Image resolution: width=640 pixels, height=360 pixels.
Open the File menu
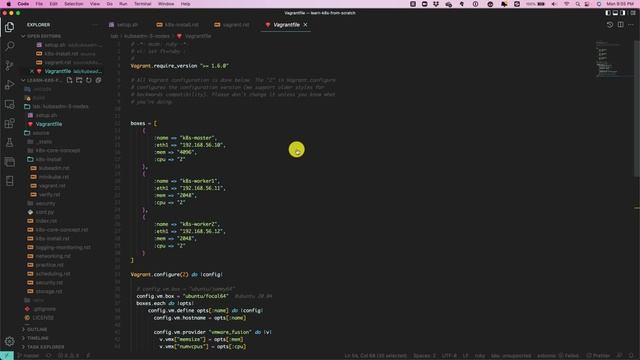click(x=39, y=4)
